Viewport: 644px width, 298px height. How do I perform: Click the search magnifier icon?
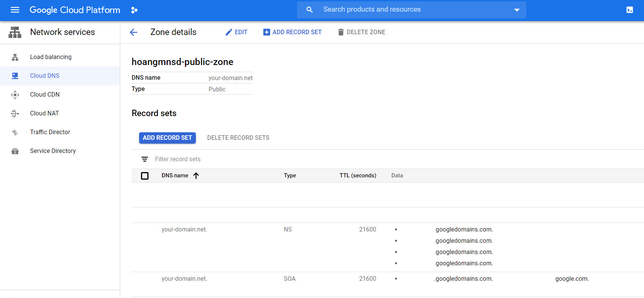309,10
